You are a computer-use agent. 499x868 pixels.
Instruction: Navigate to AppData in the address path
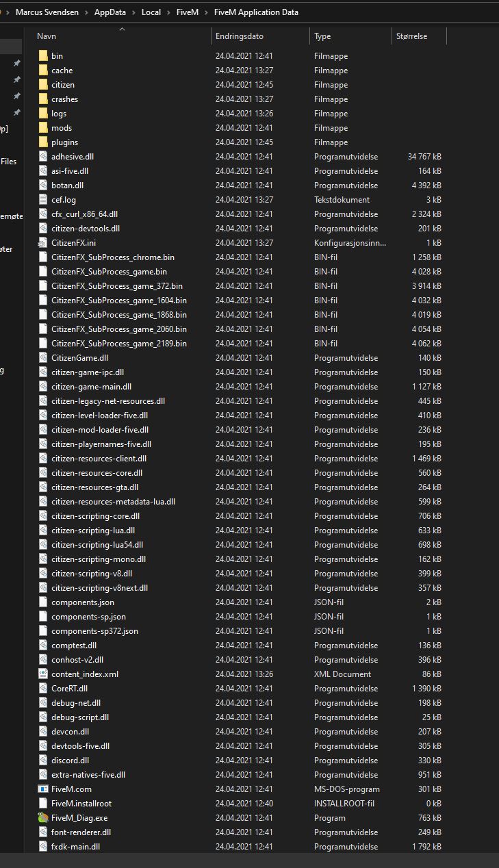110,12
